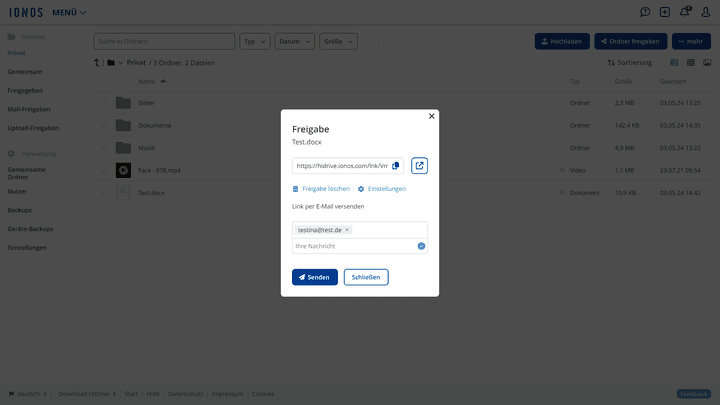Image resolution: width=720 pixels, height=405 pixels.
Task: Open notifications bell icon
Action: 685,11
